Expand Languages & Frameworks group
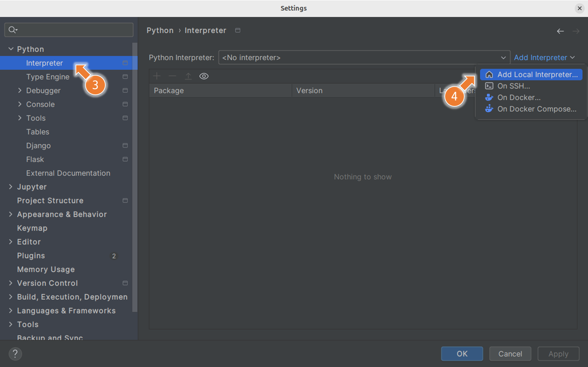588x367 pixels. pyautogui.click(x=11, y=311)
